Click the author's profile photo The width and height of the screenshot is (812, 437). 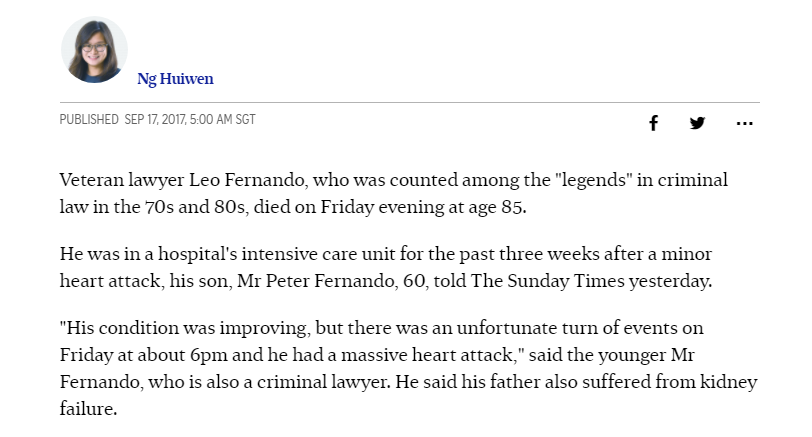click(x=94, y=50)
